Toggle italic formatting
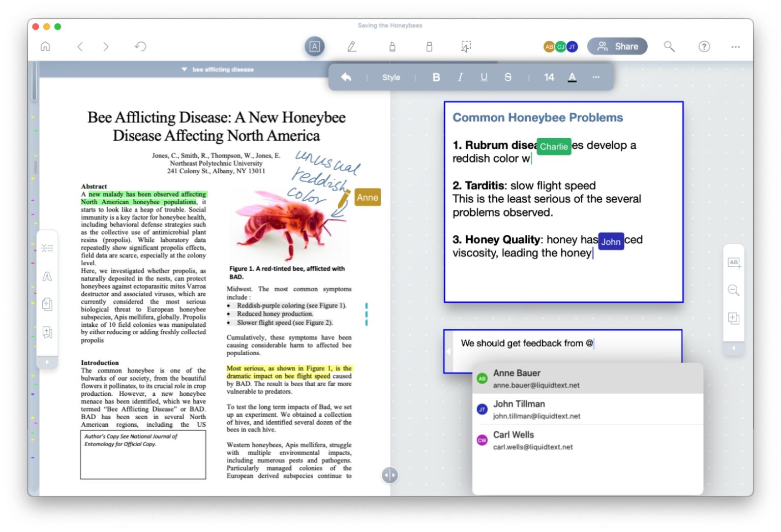This screenshot has width=781, height=532. tap(460, 77)
